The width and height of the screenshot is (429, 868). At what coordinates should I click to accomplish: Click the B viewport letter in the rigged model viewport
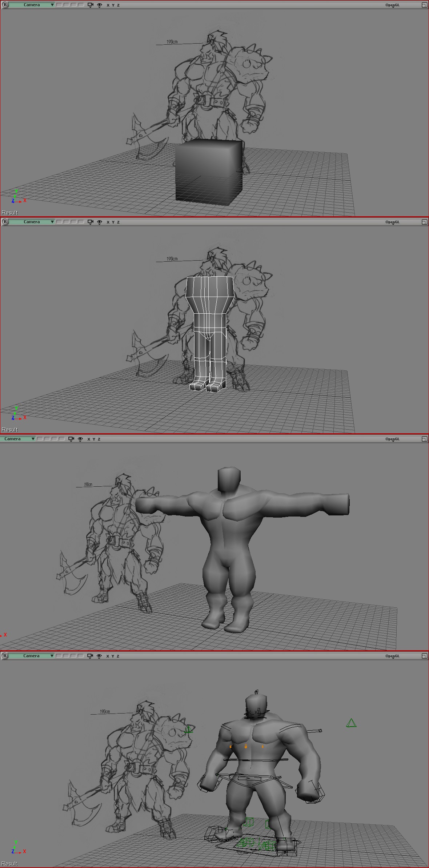point(4,656)
